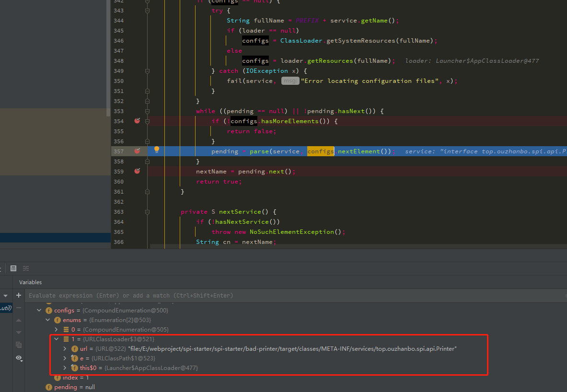567x392 pixels.
Task: Click NoSuchElementException on line 365
Action: point(291,232)
